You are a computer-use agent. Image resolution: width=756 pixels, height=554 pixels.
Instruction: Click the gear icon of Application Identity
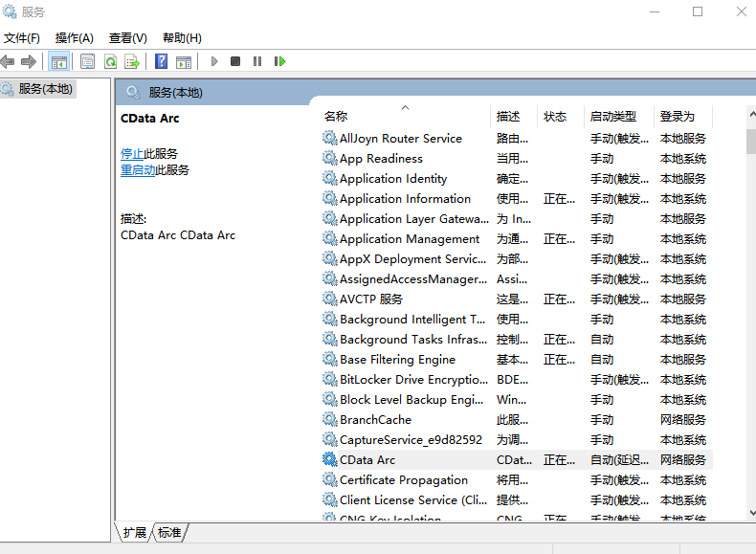[x=330, y=178]
